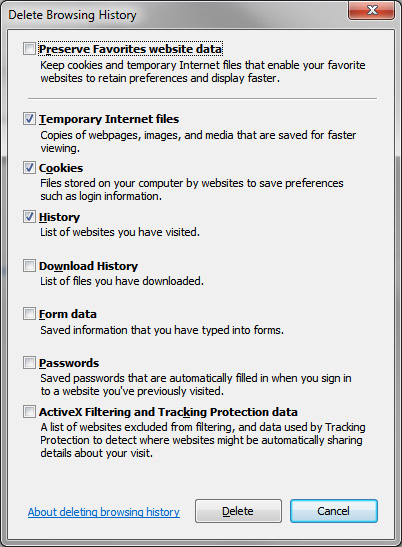402x547 pixels.
Task: Enable the Download History checkbox
Action: click(29, 265)
